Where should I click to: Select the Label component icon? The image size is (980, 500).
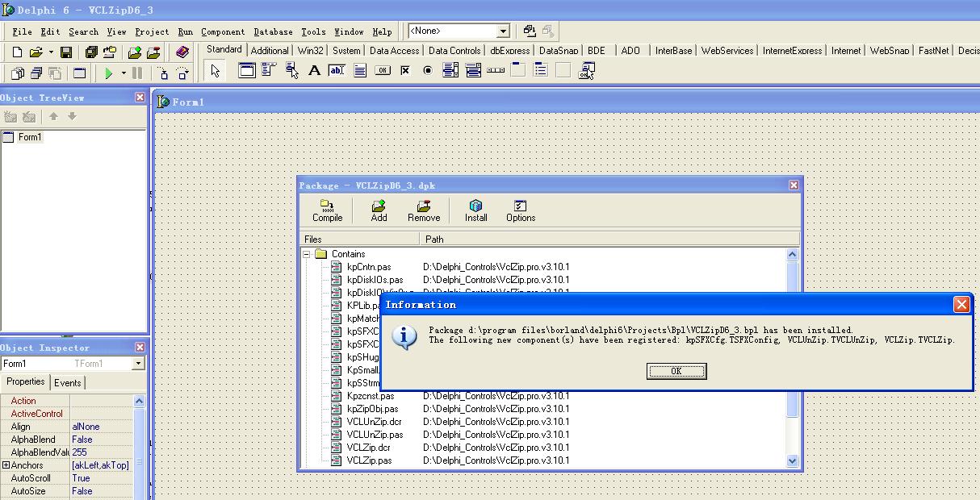coord(315,71)
